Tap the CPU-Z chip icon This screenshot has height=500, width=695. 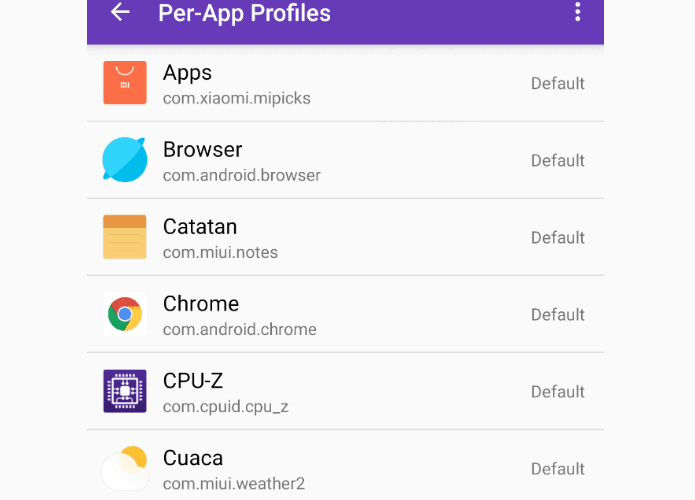(x=125, y=391)
